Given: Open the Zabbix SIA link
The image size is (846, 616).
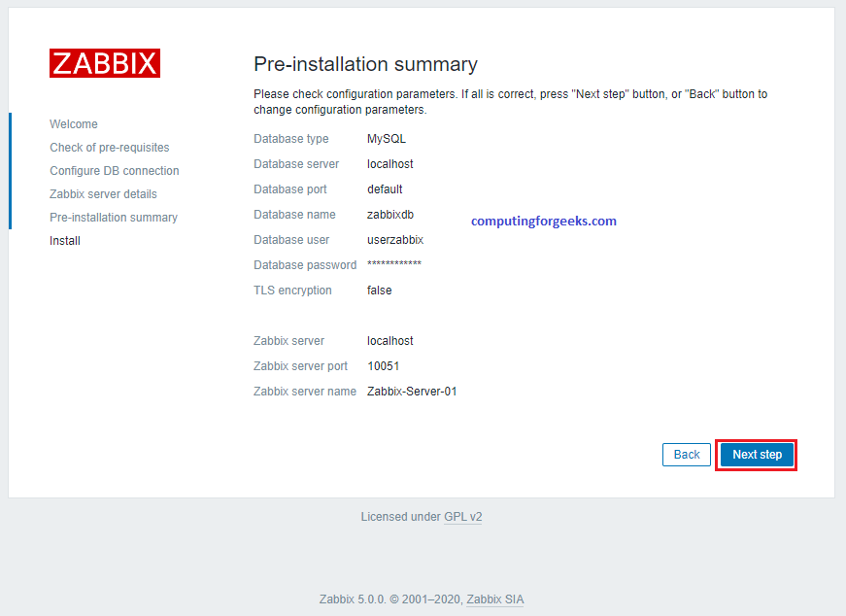Looking at the screenshot, I should coord(494,599).
